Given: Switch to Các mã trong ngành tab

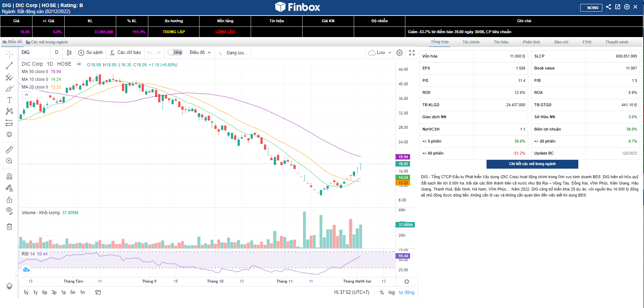Looking at the screenshot, I should point(47,42).
